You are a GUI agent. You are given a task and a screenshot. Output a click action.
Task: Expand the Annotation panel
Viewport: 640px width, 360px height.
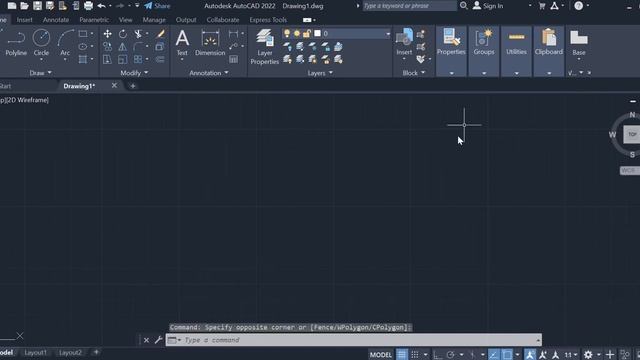[209, 73]
